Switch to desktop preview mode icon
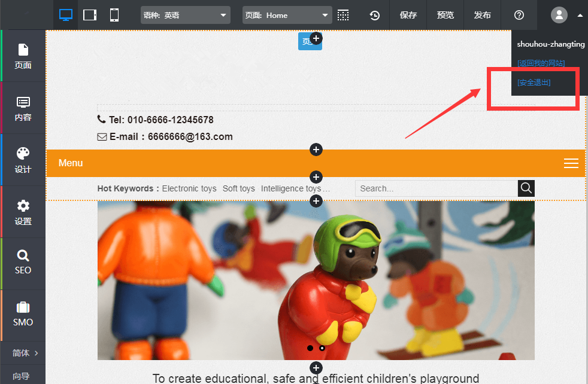Image resolution: width=588 pixels, height=384 pixels. click(66, 15)
